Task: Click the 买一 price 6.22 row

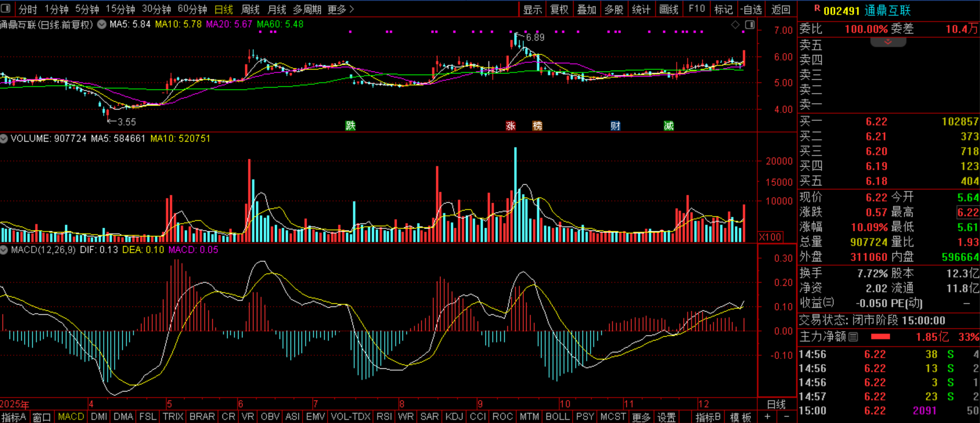Action: [x=889, y=122]
